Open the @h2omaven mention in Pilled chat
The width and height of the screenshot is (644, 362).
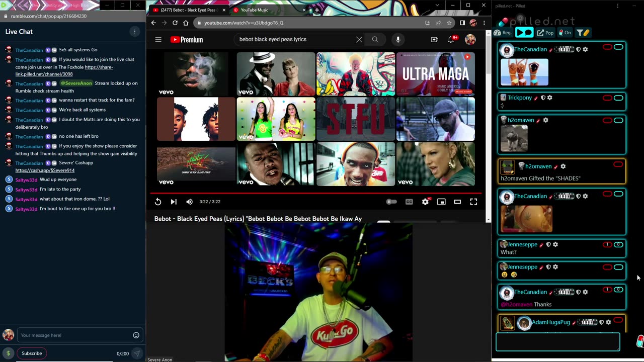pyautogui.click(x=516, y=304)
